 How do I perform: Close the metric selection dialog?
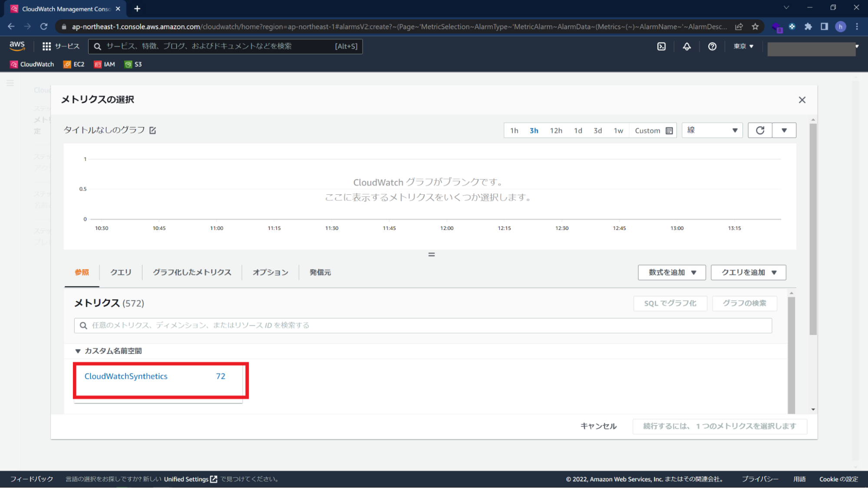(x=802, y=100)
